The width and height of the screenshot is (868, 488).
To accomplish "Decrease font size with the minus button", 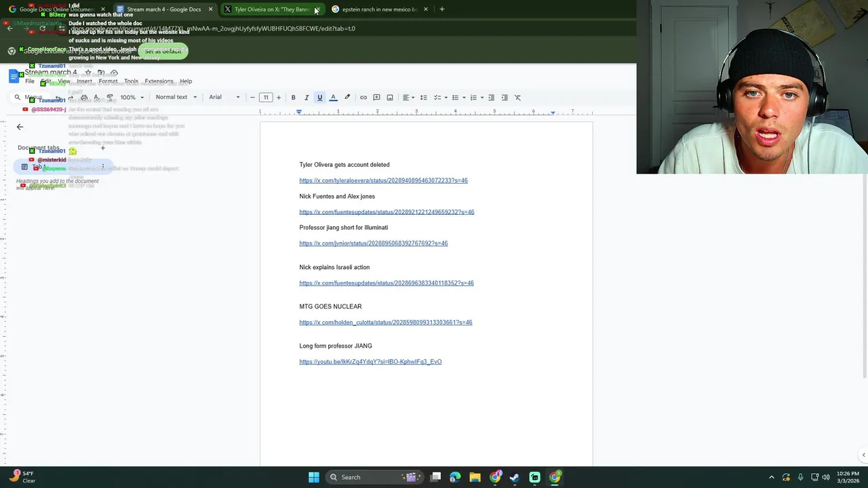I will pyautogui.click(x=252, y=98).
